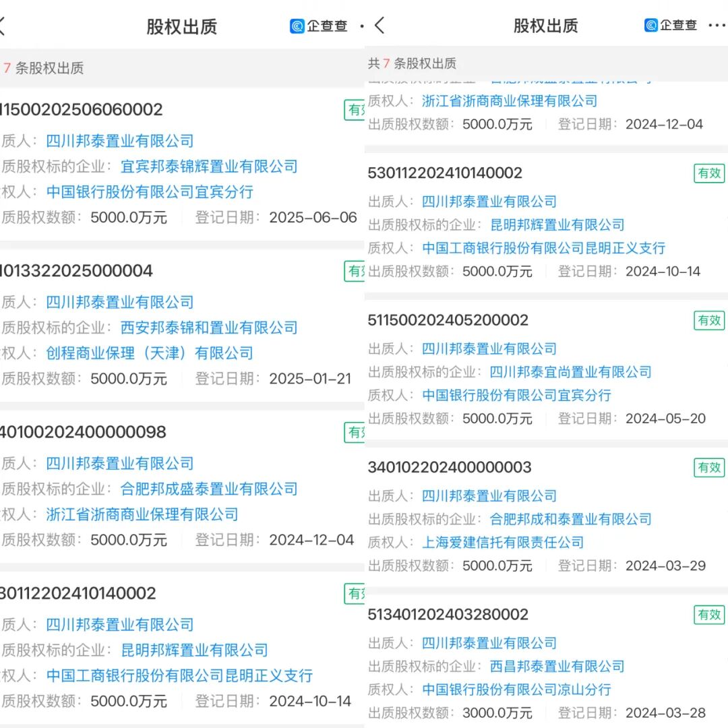
Task: Tap the 有效 badge on record 511500202405200002
Action: pyautogui.click(x=709, y=320)
